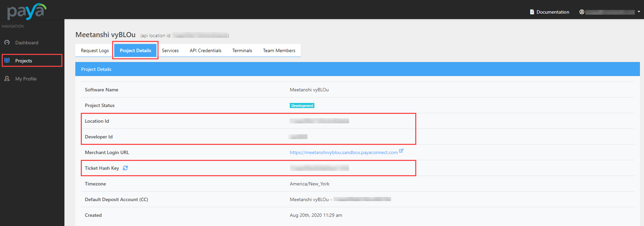Open the Services tab
The height and width of the screenshot is (226, 644).
tap(170, 50)
